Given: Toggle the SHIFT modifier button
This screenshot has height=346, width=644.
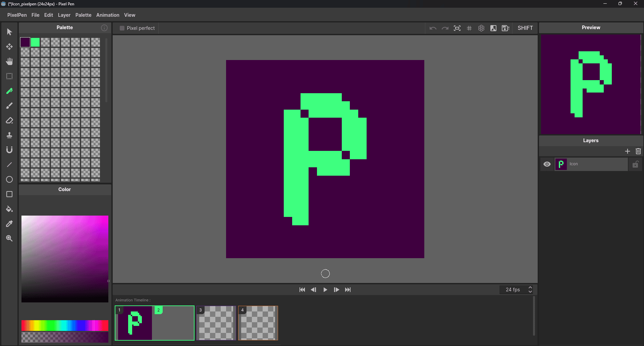Looking at the screenshot, I should point(525,28).
